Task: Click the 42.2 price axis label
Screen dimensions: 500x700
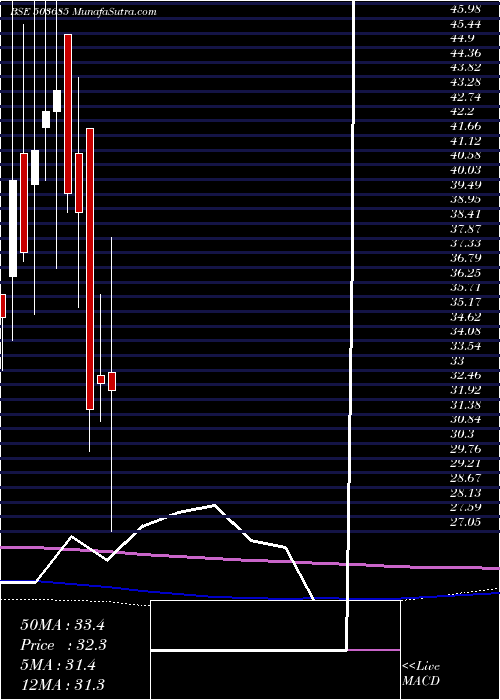Action: tap(460, 112)
